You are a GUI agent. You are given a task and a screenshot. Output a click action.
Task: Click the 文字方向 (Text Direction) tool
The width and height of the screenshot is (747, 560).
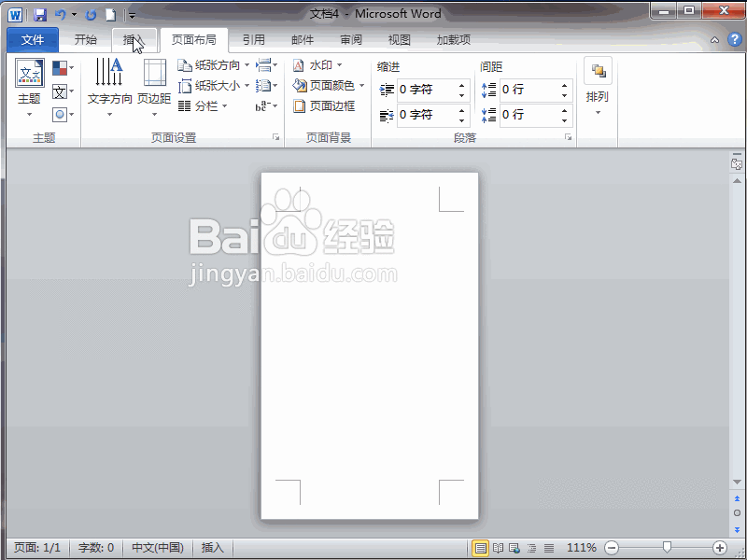[107, 84]
